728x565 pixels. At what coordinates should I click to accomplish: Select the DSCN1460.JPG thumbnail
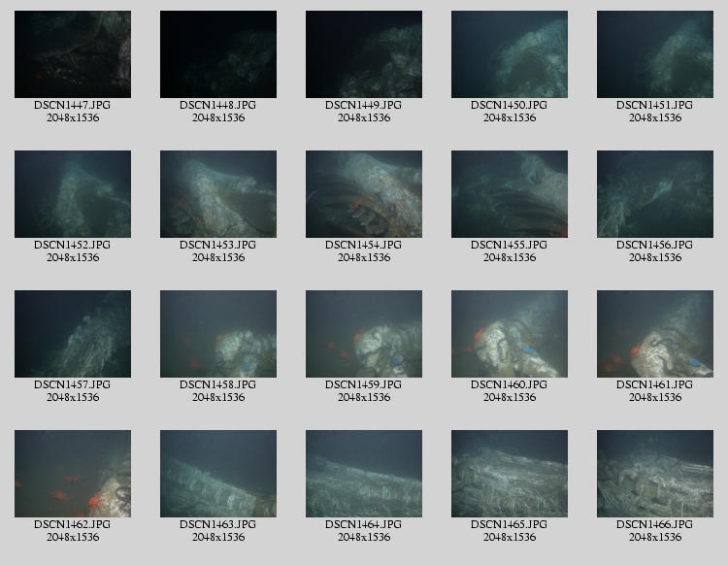tap(510, 334)
